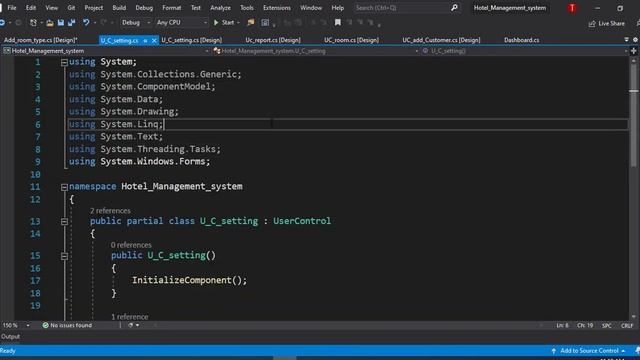640x360 pixels.
Task: Open the Build menu
Action: 119,8
